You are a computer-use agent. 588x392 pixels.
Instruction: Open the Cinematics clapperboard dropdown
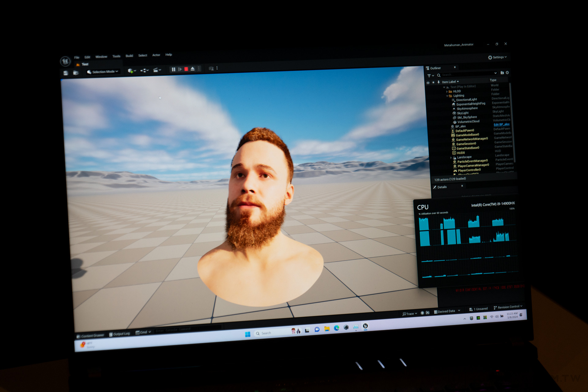pos(157,70)
